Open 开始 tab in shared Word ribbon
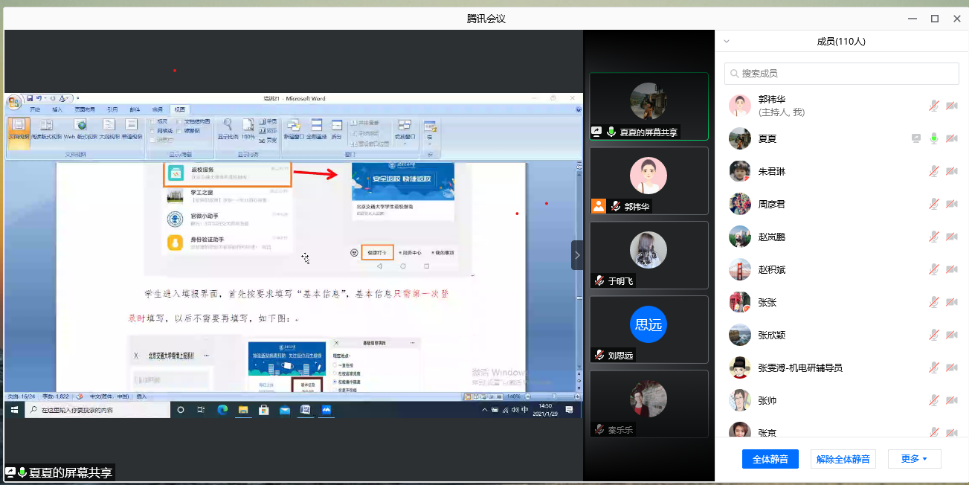The height and width of the screenshot is (485, 970). pyautogui.click(x=36, y=109)
